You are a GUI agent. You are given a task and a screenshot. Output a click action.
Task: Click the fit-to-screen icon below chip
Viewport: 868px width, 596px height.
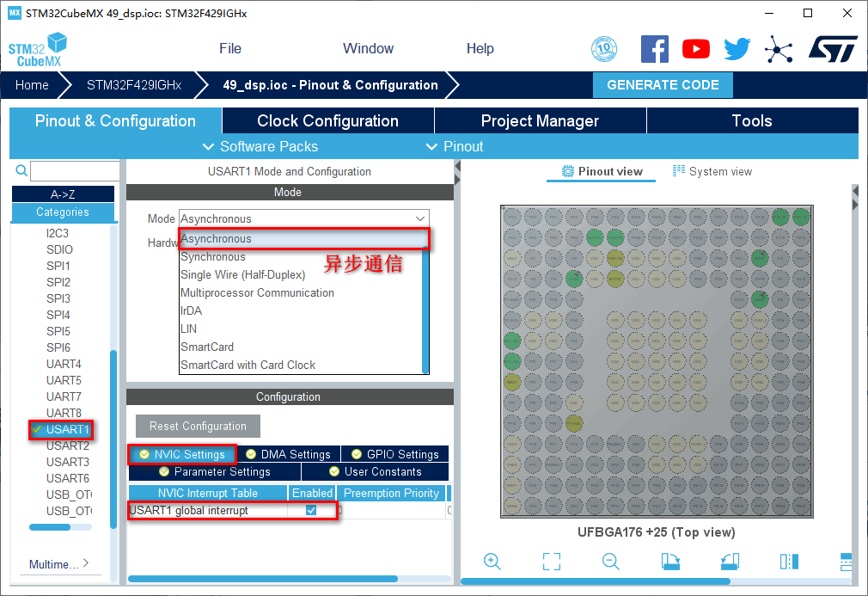point(552,562)
